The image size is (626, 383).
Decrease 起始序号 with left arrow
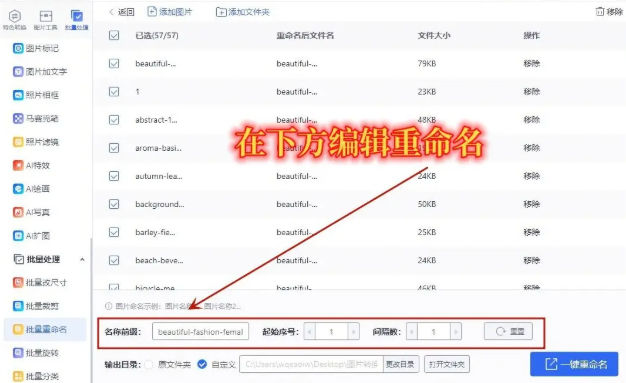(x=309, y=331)
